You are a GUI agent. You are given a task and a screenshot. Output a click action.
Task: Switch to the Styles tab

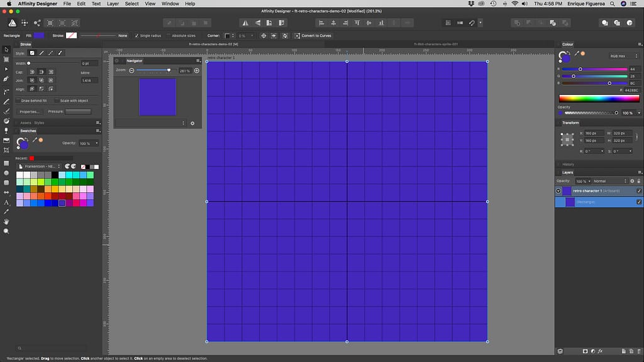click(39, 123)
